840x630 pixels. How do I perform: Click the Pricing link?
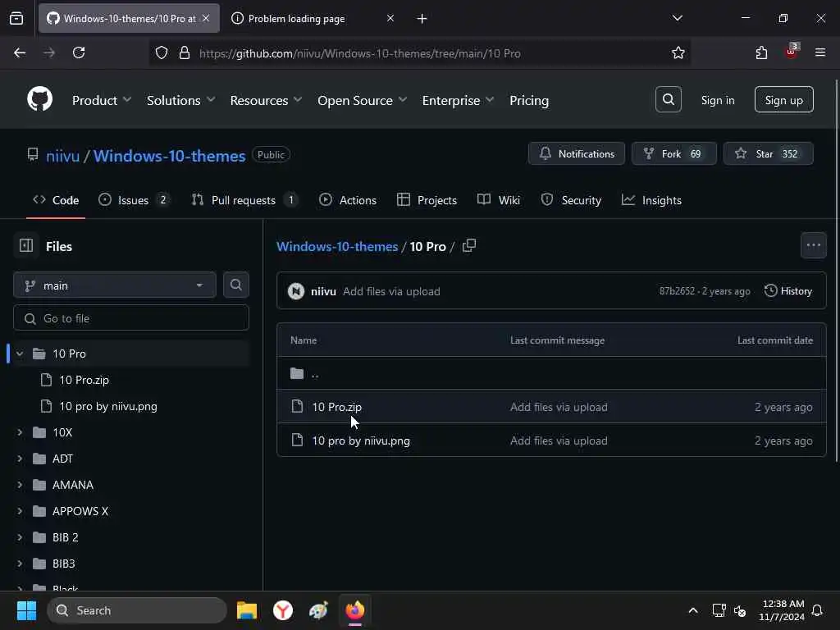[529, 100]
